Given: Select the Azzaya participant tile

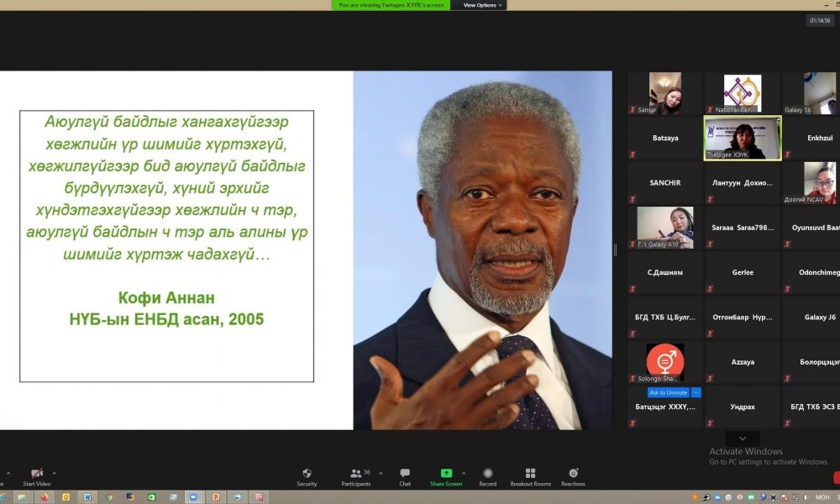Looking at the screenshot, I should (x=743, y=363).
